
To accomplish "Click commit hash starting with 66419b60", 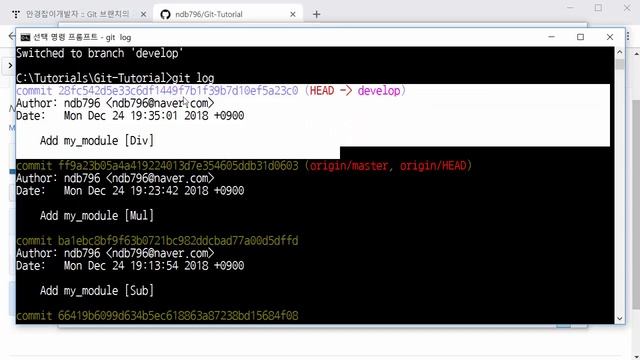I will [178, 316].
